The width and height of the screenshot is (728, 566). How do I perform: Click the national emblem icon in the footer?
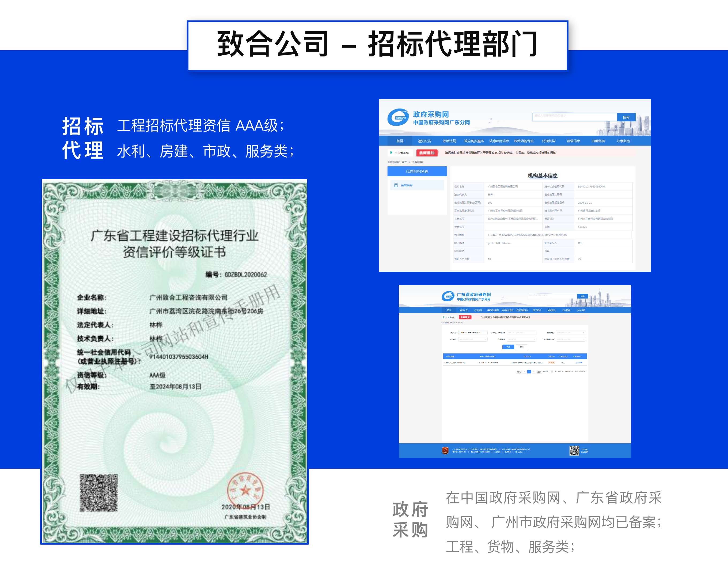click(445, 450)
